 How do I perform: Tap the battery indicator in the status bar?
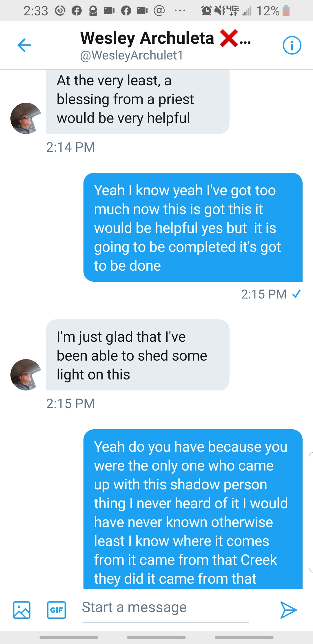(286, 11)
